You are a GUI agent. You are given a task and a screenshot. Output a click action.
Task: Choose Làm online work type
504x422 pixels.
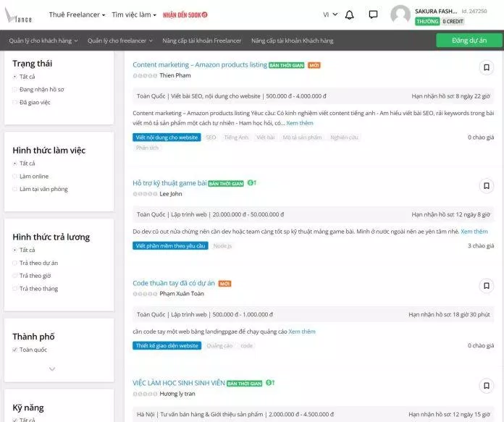click(x=15, y=176)
